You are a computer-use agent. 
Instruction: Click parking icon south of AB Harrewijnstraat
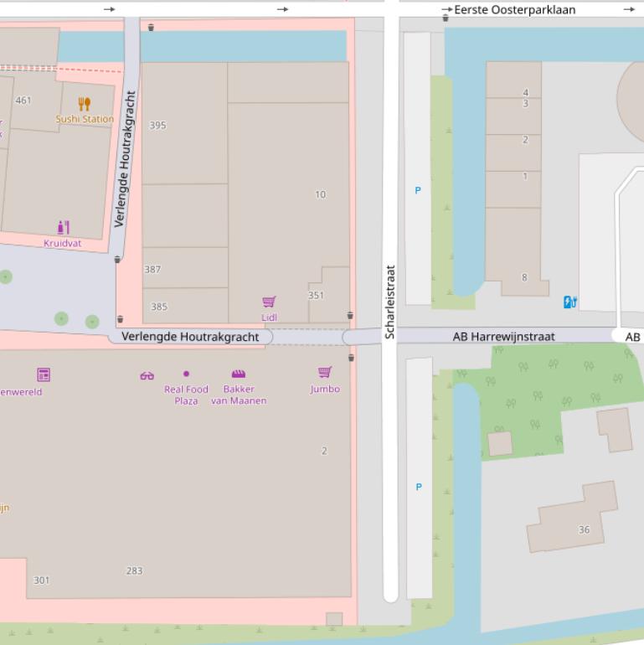[419, 488]
